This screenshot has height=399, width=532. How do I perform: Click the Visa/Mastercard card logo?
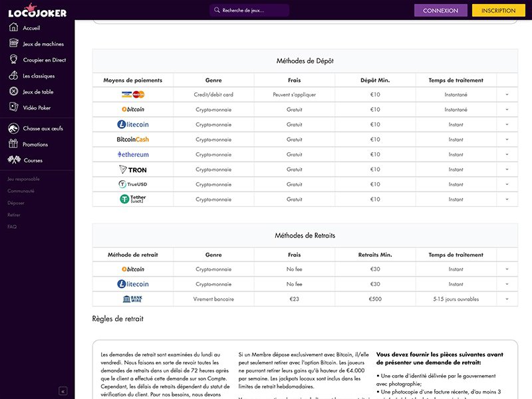point(133,94)
